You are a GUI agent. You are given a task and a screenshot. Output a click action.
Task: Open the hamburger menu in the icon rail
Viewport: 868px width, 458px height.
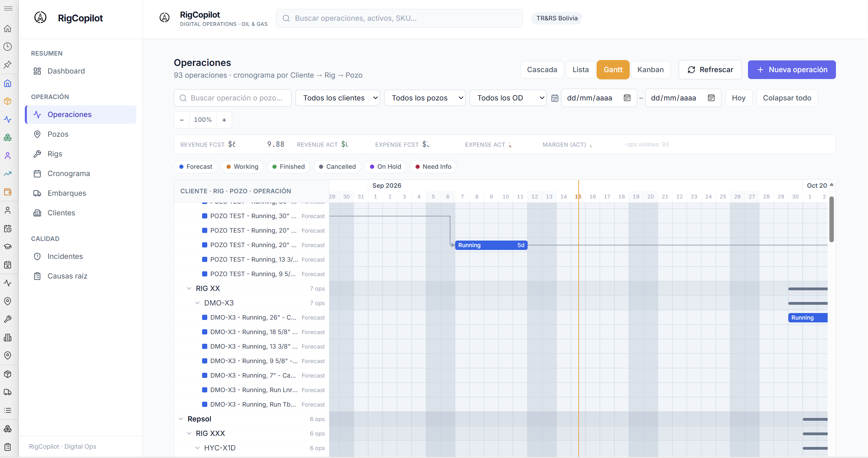(x=8, y=8)
